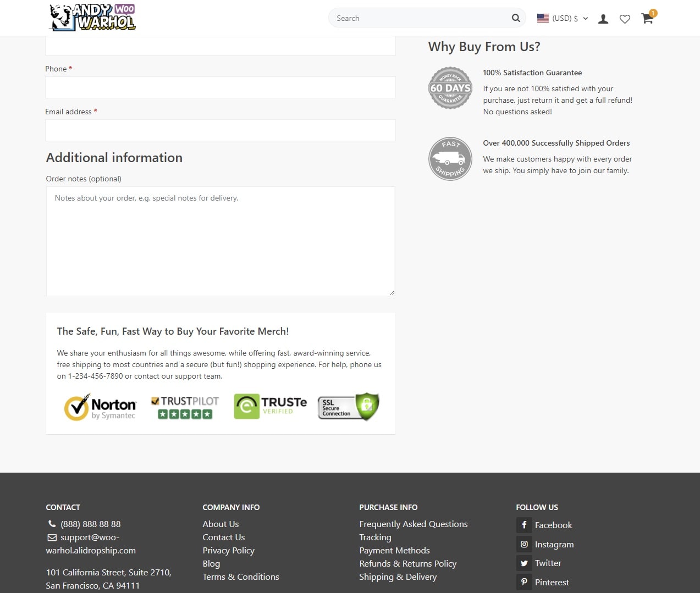Open the About Us link
This screenshot has height=593, width=700.
click(x=221, y=524)
